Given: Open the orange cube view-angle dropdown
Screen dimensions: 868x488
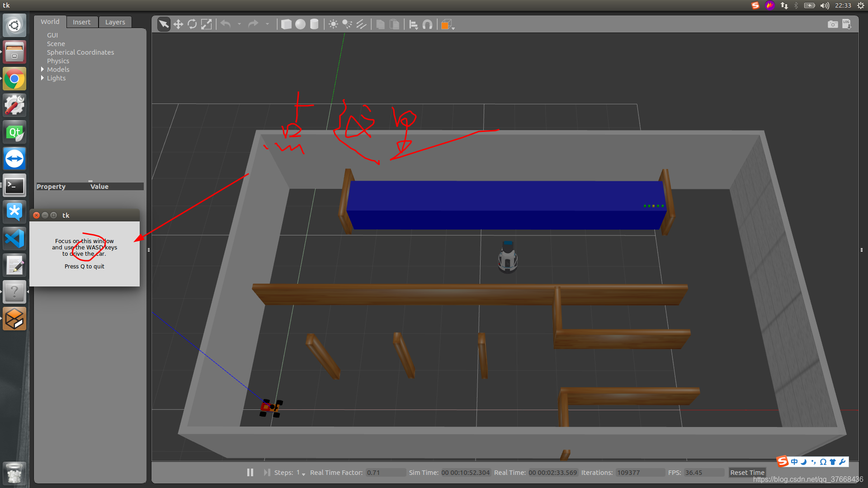Looking at the screenshot, I should click(453, 28).
